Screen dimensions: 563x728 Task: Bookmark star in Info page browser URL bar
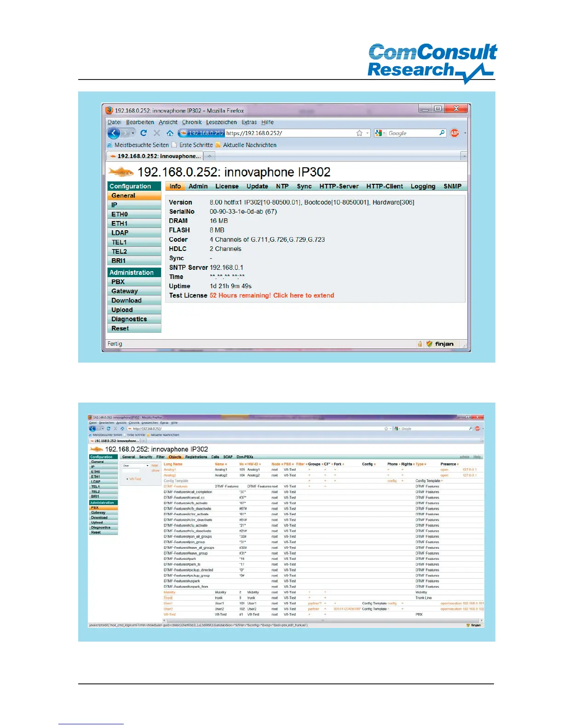click(359, 133)
